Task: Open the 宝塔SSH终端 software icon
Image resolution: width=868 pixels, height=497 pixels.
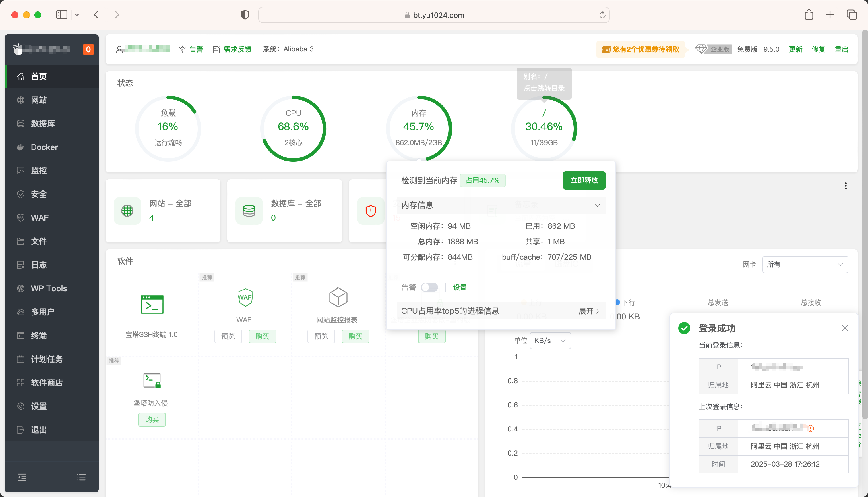Action: [152, 304]
